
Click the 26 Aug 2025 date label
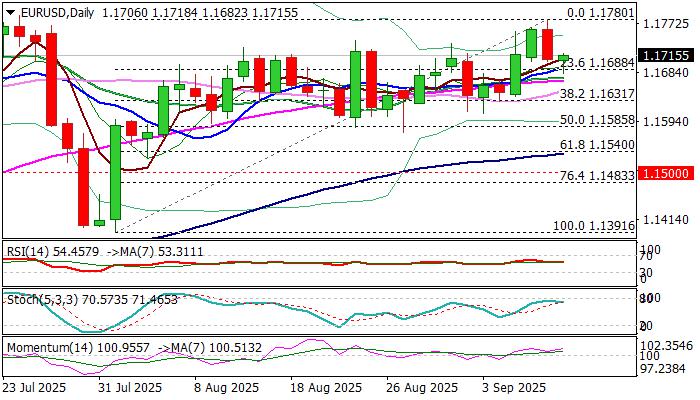tap(422, 387)
